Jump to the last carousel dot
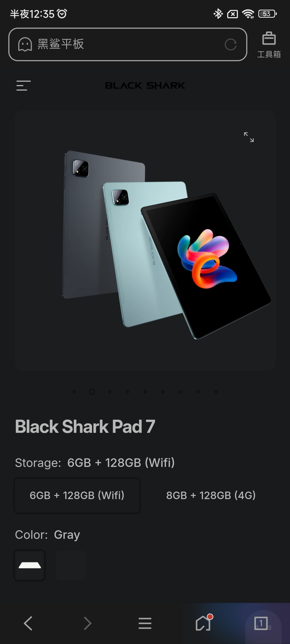The image size is (290, 644). pos(216,392)
